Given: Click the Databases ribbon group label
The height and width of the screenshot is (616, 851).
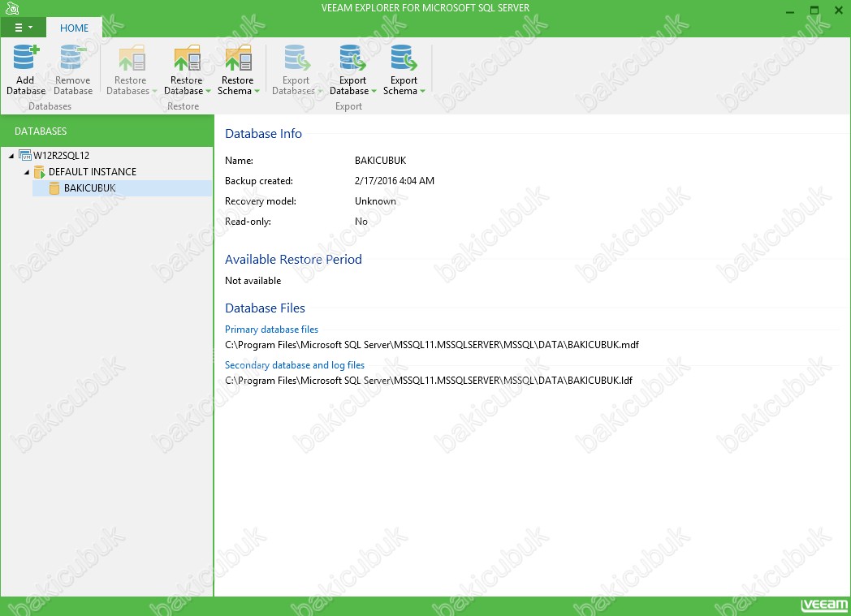Looking at the screenshot, I should (50, 106).
